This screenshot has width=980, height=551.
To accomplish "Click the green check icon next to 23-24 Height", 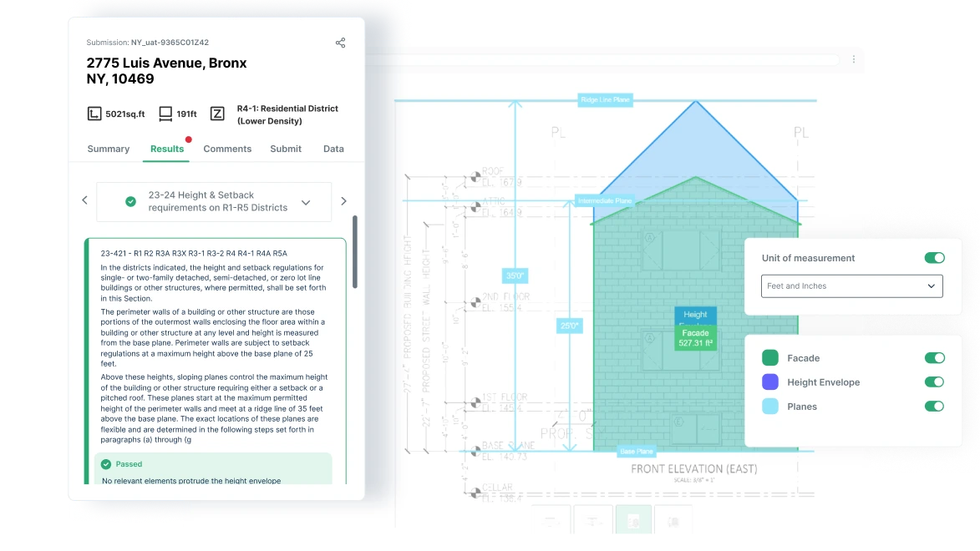I will (130, 201).
